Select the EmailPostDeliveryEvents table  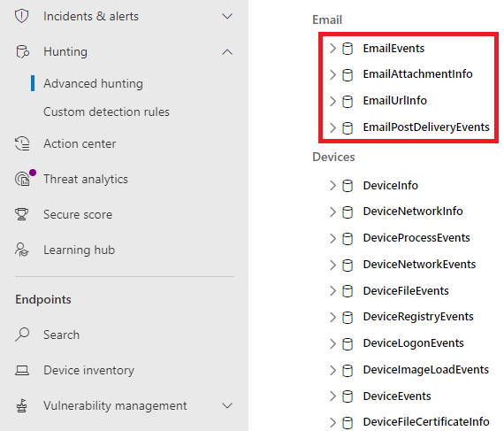(x=426, y=127)
